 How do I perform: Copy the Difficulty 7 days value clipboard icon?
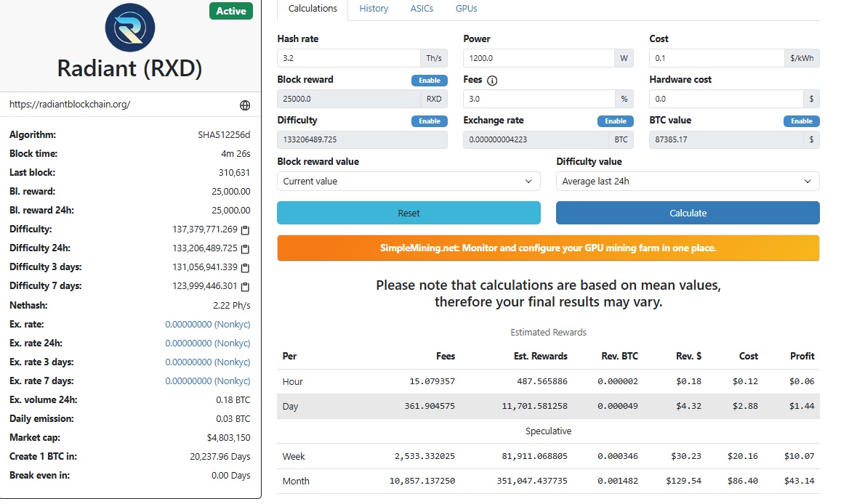coord(245,287)
